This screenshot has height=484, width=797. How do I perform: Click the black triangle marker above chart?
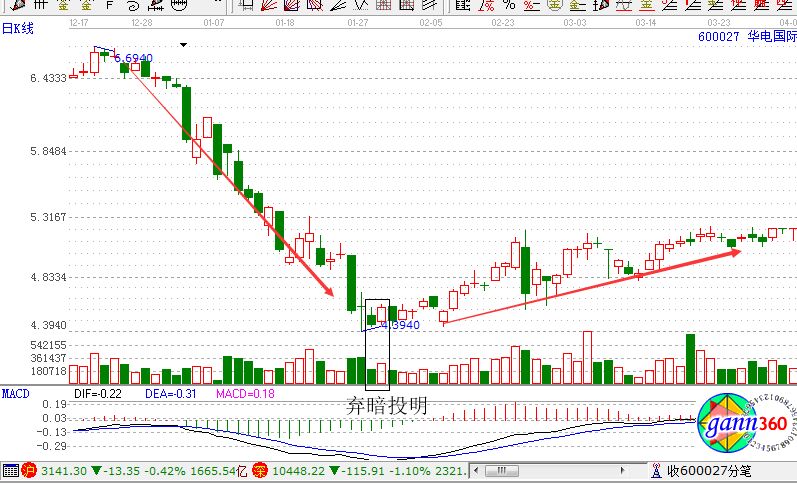click(183, 44)
